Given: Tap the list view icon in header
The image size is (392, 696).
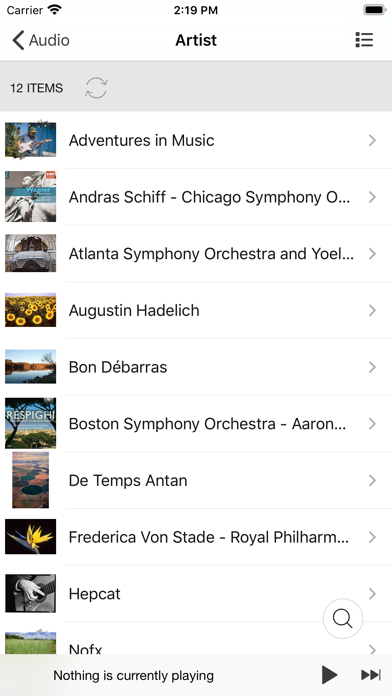Looking at the screenshot, I should [364, 40].
